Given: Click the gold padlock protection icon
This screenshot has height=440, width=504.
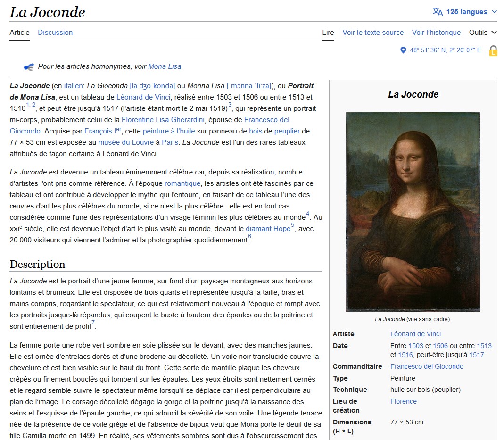Looking at the screenshot, I should click(x=493, y=51).
